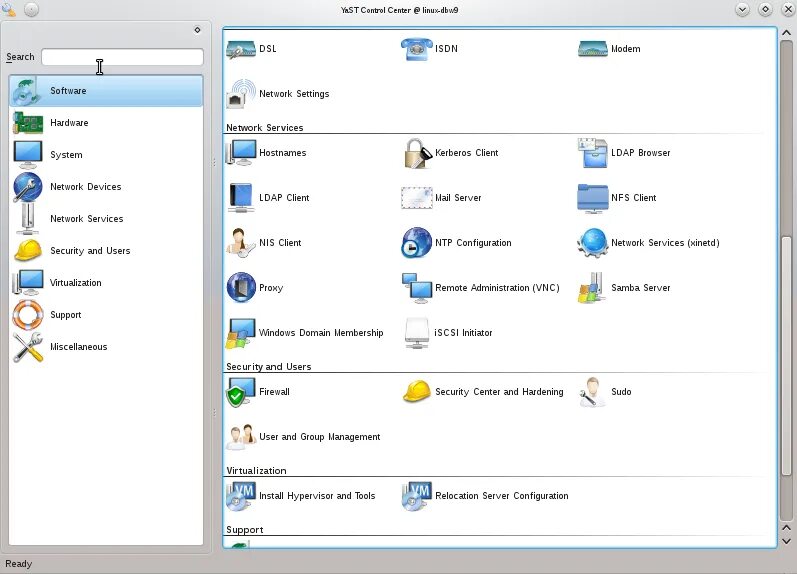Click the Samba Server text label
Image resolution: width=797 pixels, height=574 pixels.
pyautogui.click(x=640, y=288)
